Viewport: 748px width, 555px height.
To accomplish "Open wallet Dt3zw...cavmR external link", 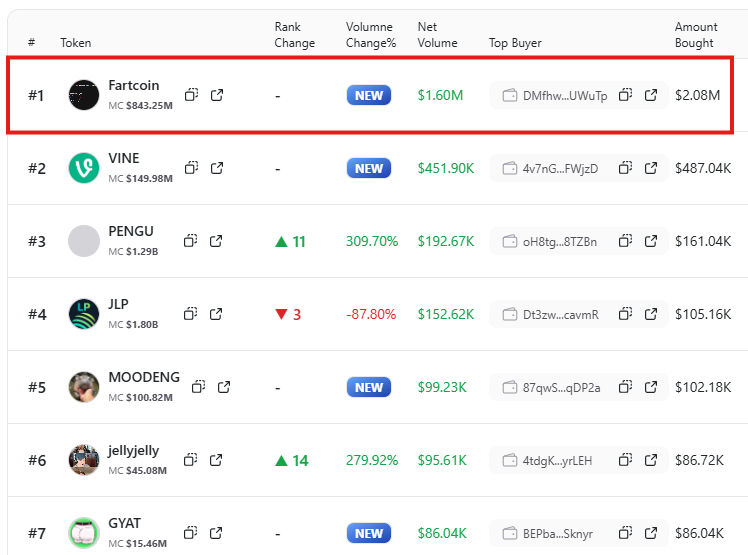I will point(651,314).
